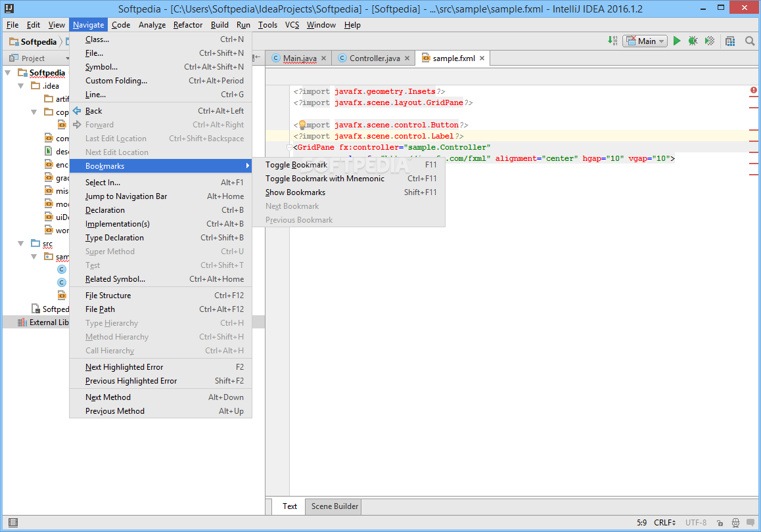Switch to Scene Builder tab
Screen dimensions: 761x532
point(334,506)
